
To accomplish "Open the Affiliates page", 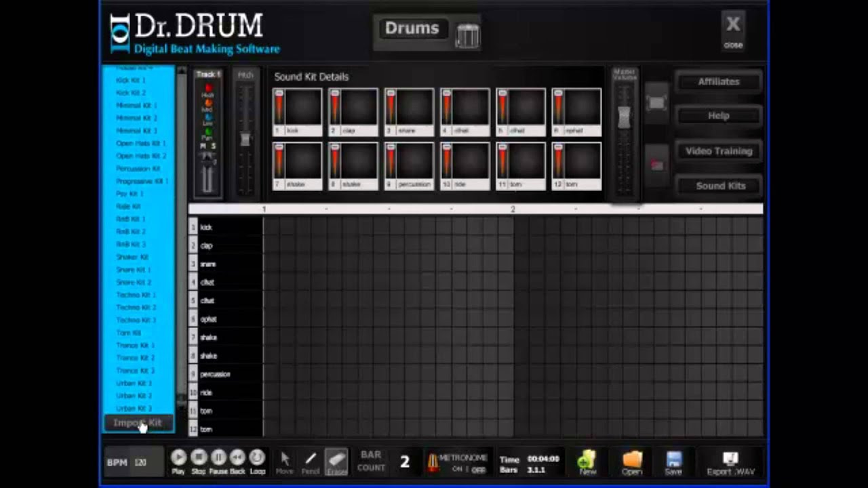I will point(719,81).
